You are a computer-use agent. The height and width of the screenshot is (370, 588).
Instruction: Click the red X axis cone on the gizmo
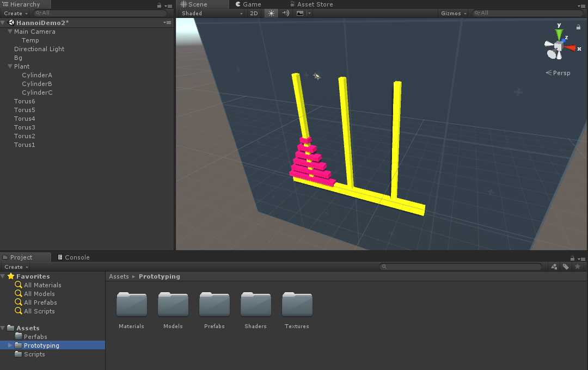point(570,47)
